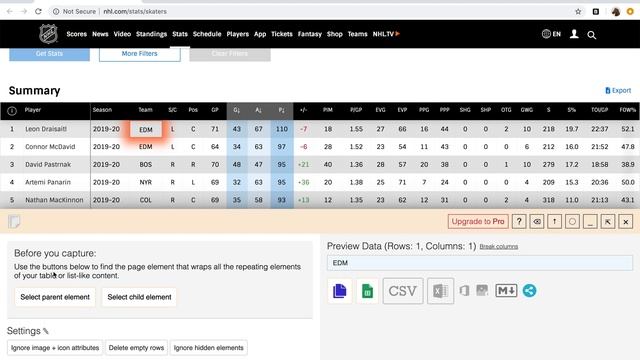Open the EN language selector

pos(551,34)
